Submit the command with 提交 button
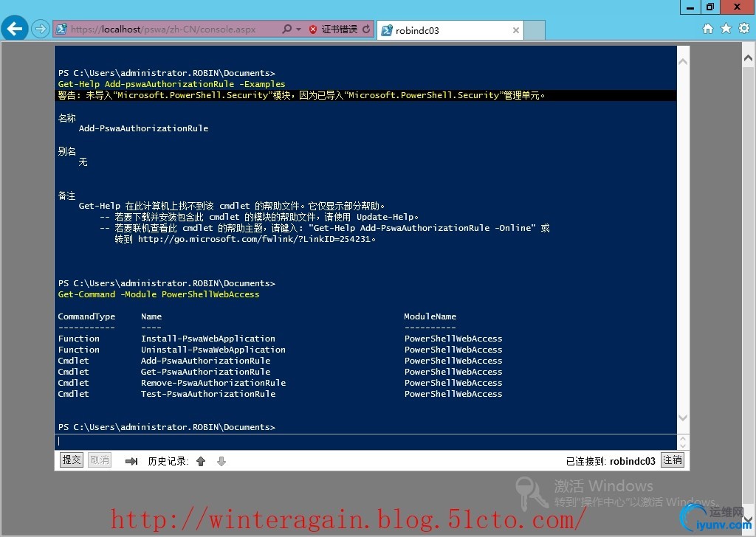The image size is (756, 537). (x=72, y=460)
